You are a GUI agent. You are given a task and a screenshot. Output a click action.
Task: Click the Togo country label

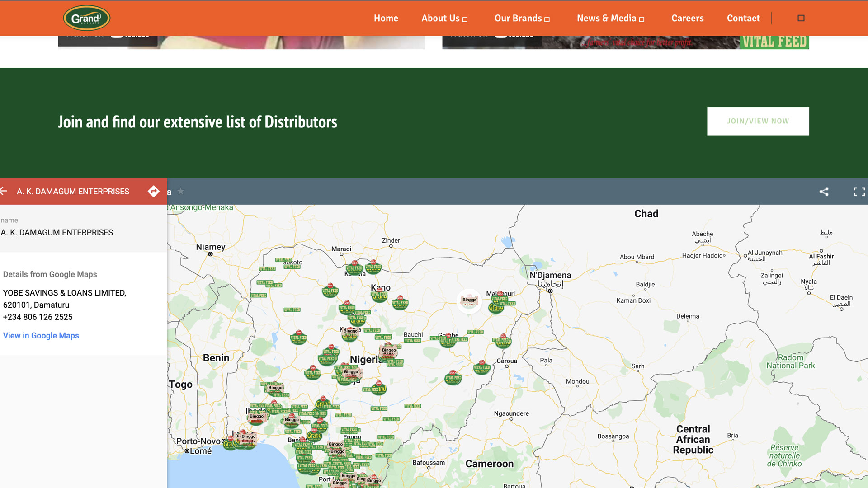[180, 385]
